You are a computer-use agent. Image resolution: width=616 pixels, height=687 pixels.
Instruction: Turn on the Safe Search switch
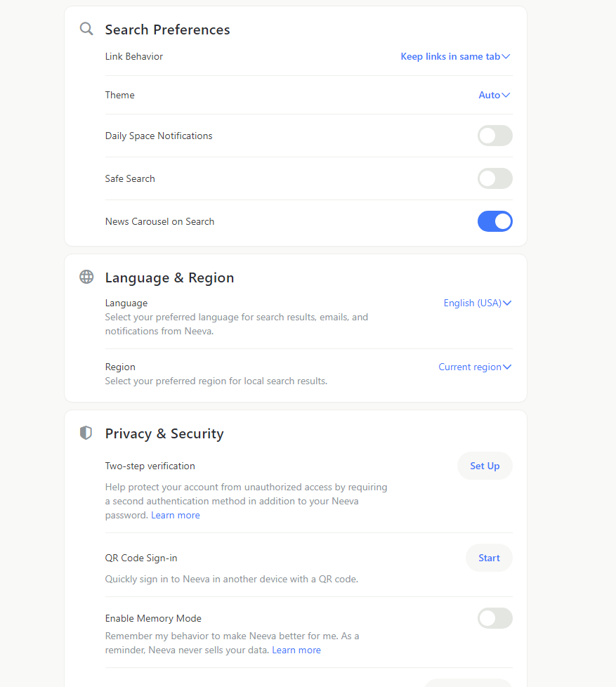tap(495, 178)
